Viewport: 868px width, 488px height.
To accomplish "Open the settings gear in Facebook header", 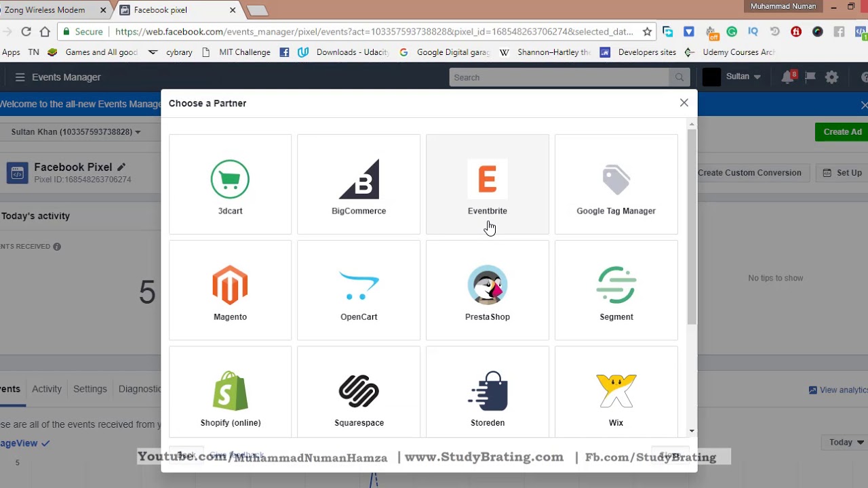I will coord(831,77).
